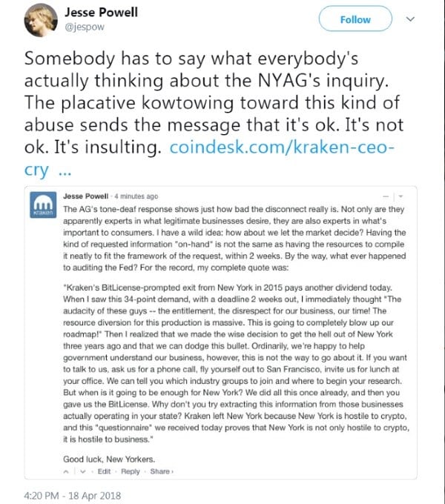445x504 pixels.
Task: Expand the truncated link ellipsis after 'cry'
Action: click(x=65, y=170)
